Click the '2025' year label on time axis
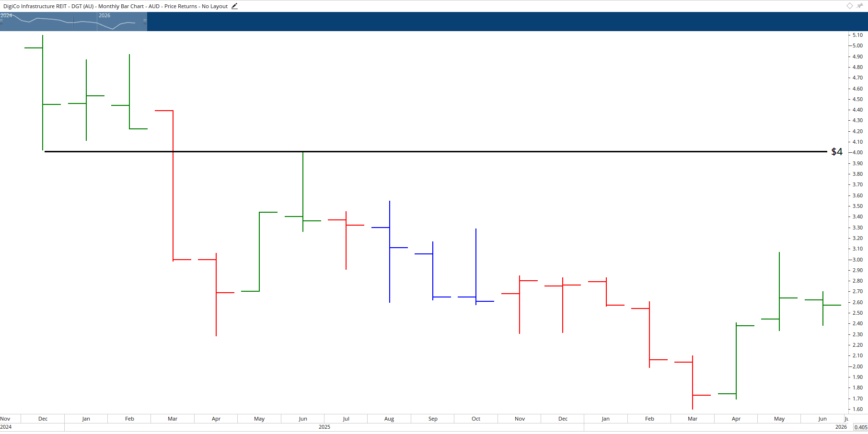The image size is (868, 434). click(324, 427)
